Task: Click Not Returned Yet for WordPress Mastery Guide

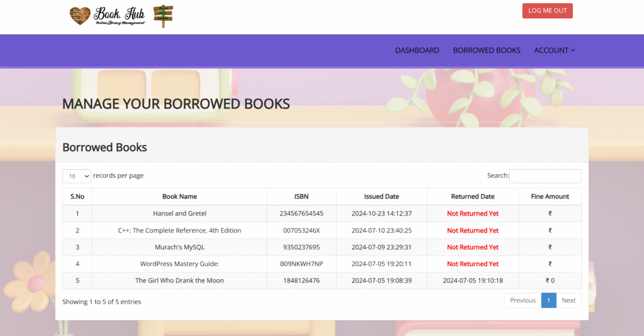Action: point(473,264)
